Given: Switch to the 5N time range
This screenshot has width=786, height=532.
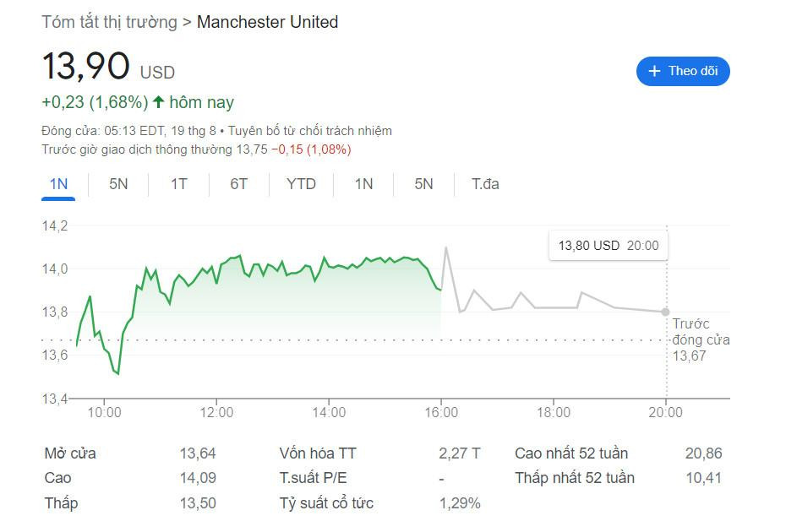Looking at the screenshot, I should (x=117, y=183).
